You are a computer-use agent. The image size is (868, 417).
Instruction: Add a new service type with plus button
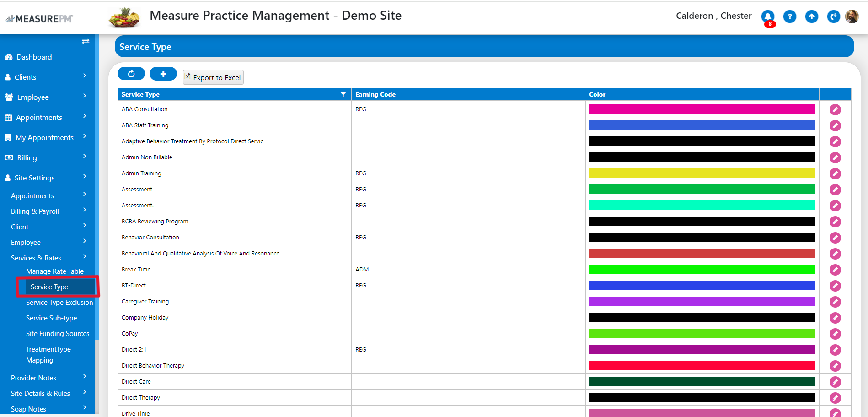coord(163,74)
